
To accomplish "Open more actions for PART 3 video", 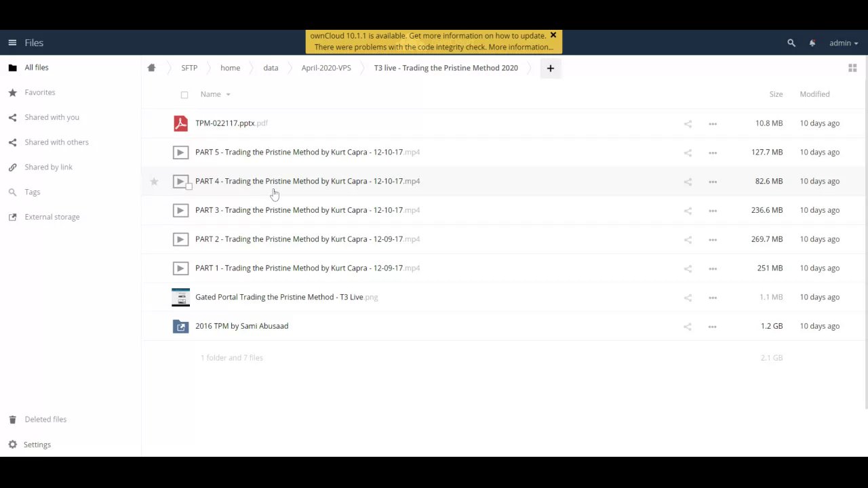I will coord(713,211).
